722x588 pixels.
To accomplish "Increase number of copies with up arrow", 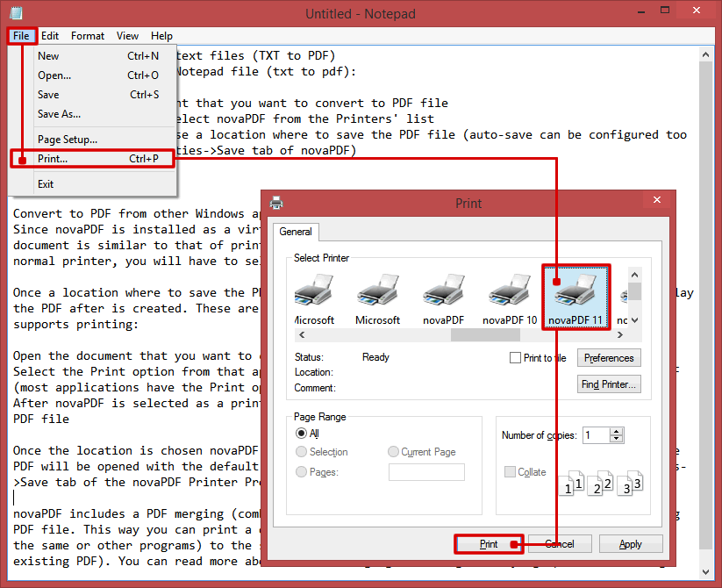I will tap(616, 432).
